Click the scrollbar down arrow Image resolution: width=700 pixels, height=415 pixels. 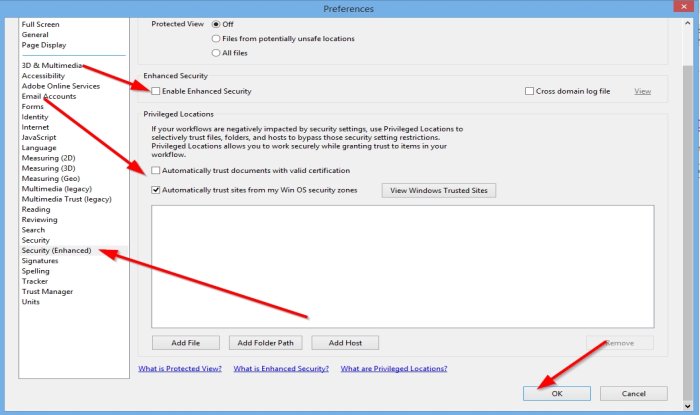[x=688, y=406]
